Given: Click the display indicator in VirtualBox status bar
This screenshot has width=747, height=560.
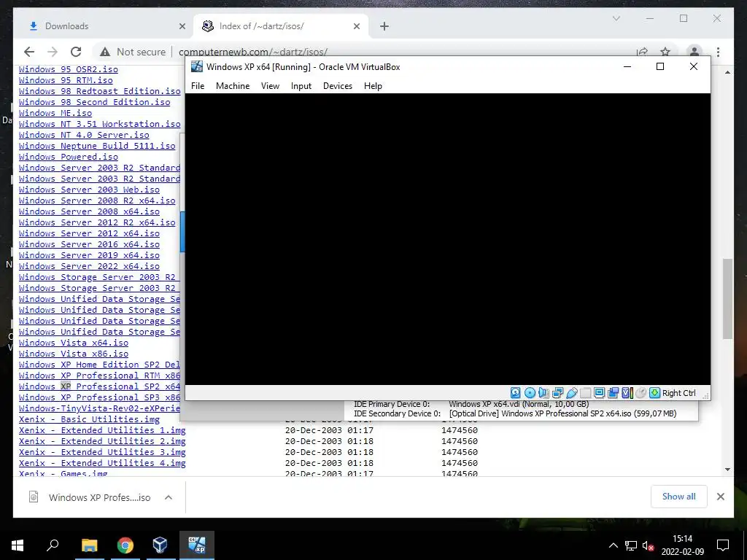Looking at the screenshot, I should pyautogui.click(x=600, y=393).
